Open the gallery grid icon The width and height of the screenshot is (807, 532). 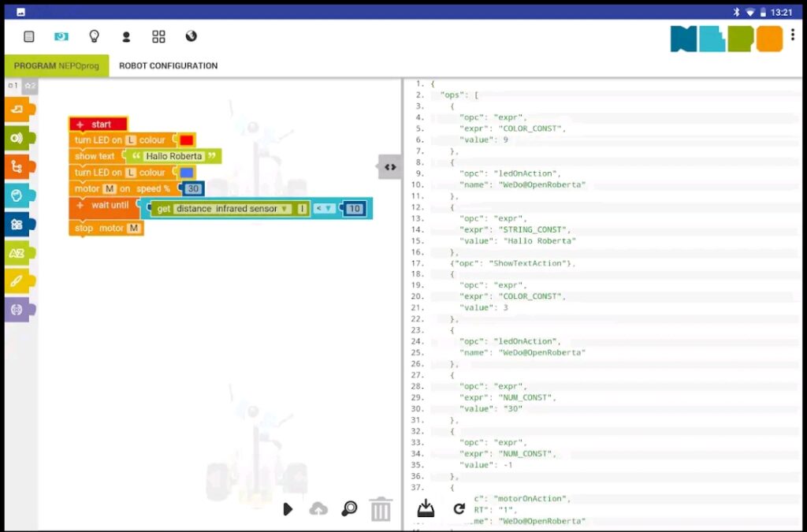[x=158, y=36]
